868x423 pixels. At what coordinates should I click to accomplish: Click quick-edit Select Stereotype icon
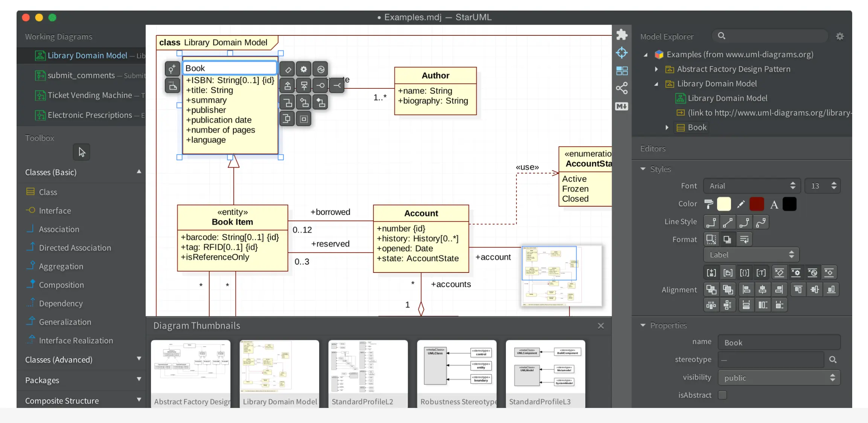[x=172, y=69]
